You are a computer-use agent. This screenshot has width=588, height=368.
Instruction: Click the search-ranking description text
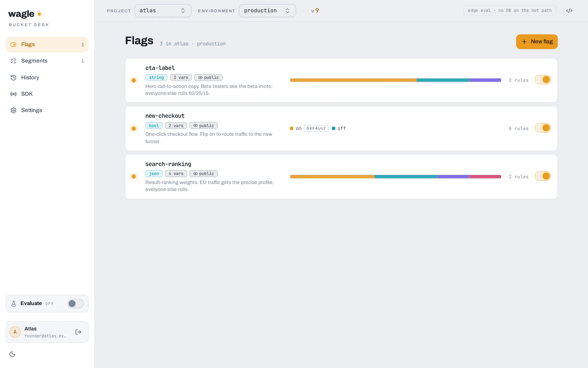point(209,186)
